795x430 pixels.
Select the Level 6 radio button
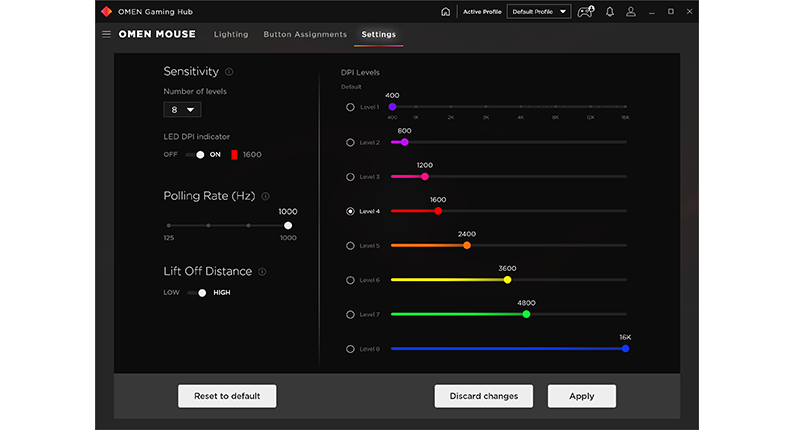[350, 280]
